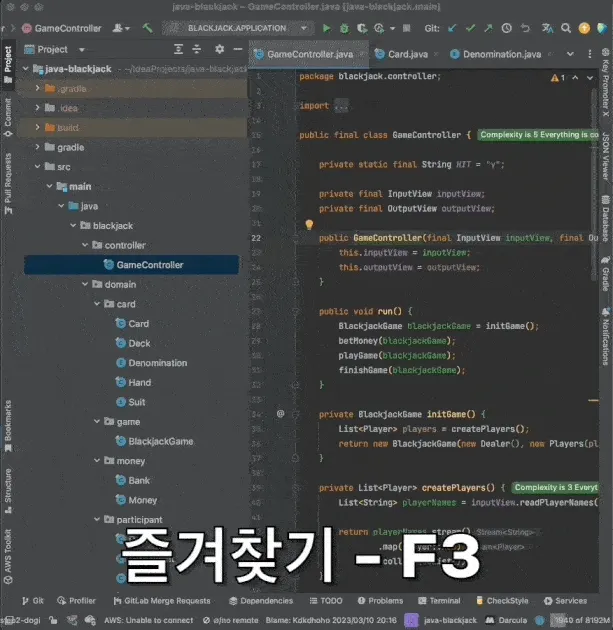613x630 pixels.
Task: Open the Services tool window
Action: coord(565,601)
